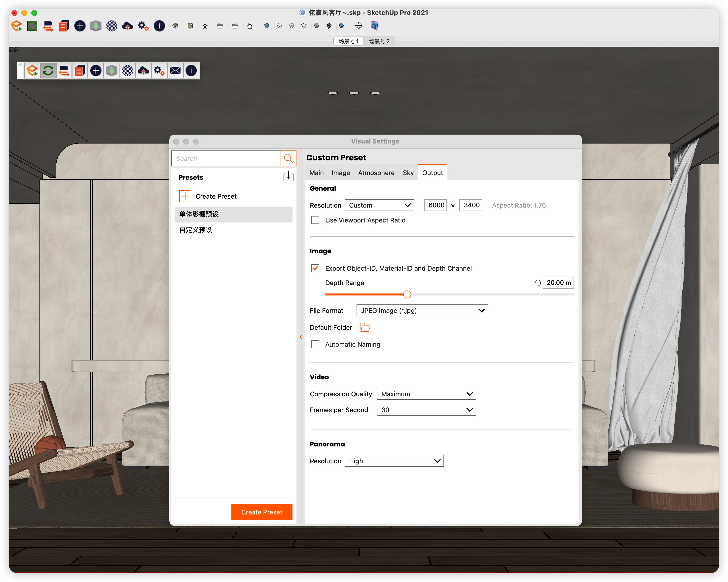Click the Default Folder open icon
Viewport: 728px width, 582px height.
[366, 327]
